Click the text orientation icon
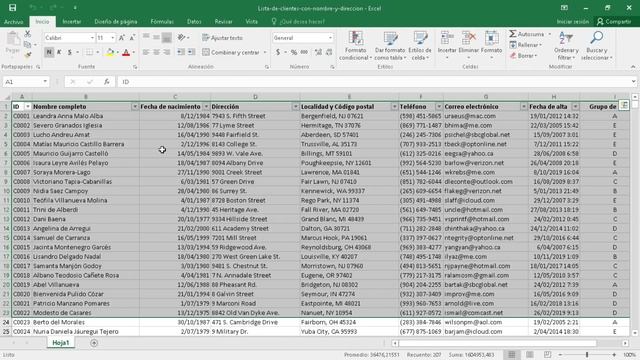 pyautogui.click(x=182, y=38)
